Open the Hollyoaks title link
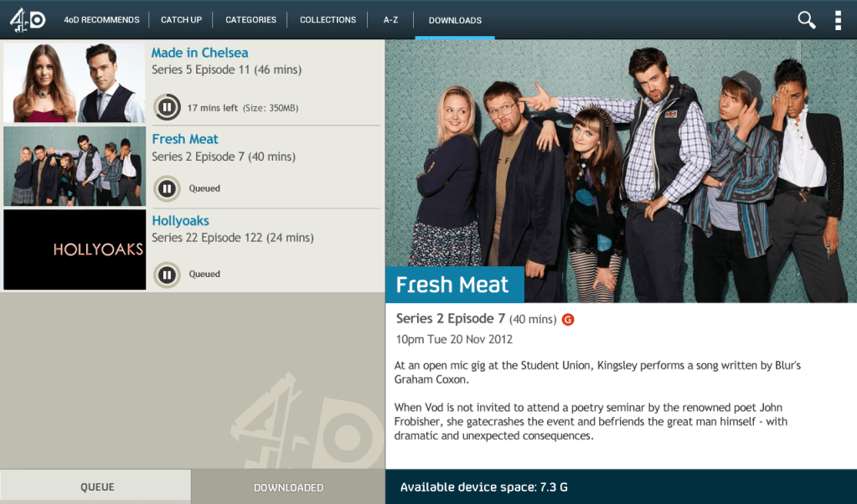Screen dimensions: 857x504 [x=180, y=220]
